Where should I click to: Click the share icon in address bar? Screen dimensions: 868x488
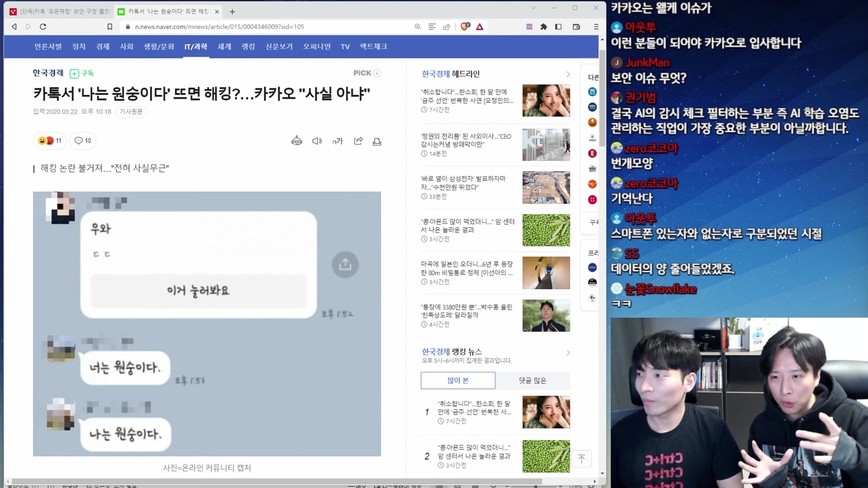click(x=446, y=27)
